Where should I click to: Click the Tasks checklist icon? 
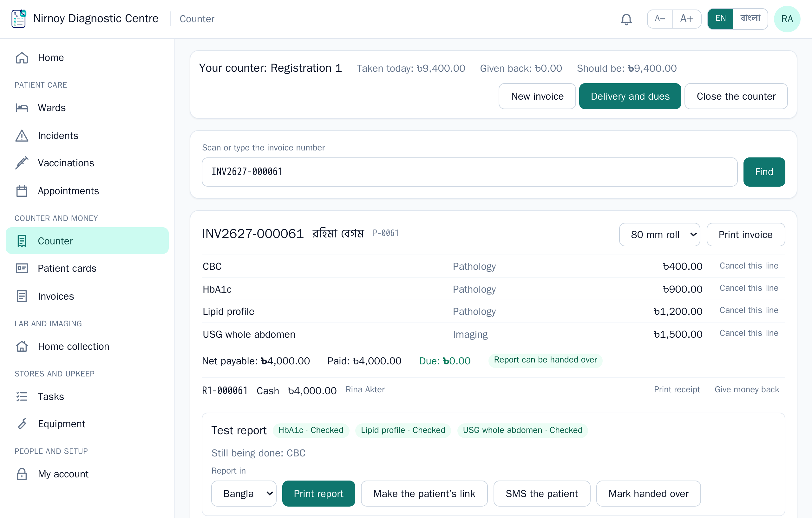(22, 396)
